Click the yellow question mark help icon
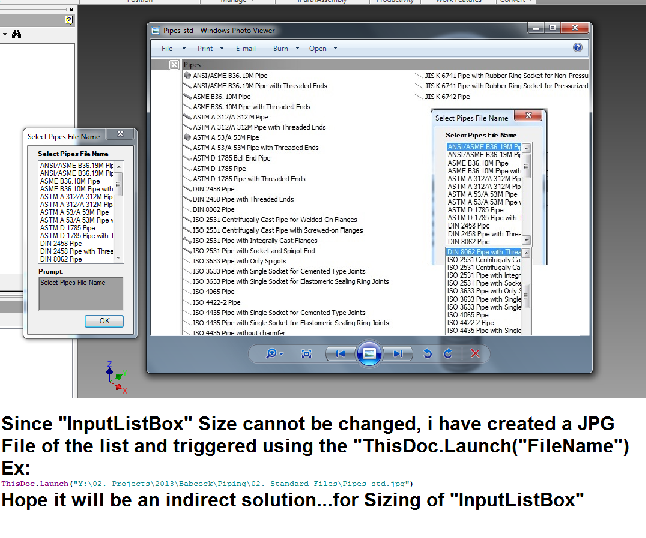The width and height of the screenshot is (646, 538). point(69,20)
